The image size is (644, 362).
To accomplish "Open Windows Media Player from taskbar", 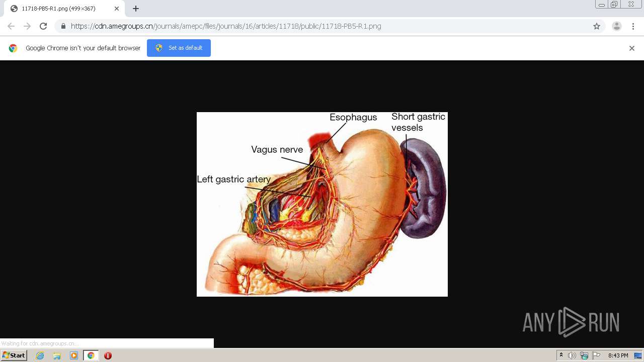I will click(74, 355).
